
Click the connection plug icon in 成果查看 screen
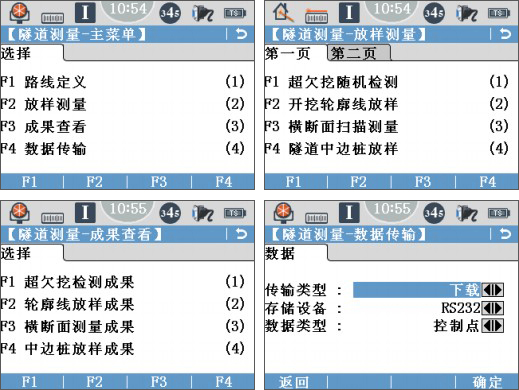pyautogui.click(x=203, y=213)
